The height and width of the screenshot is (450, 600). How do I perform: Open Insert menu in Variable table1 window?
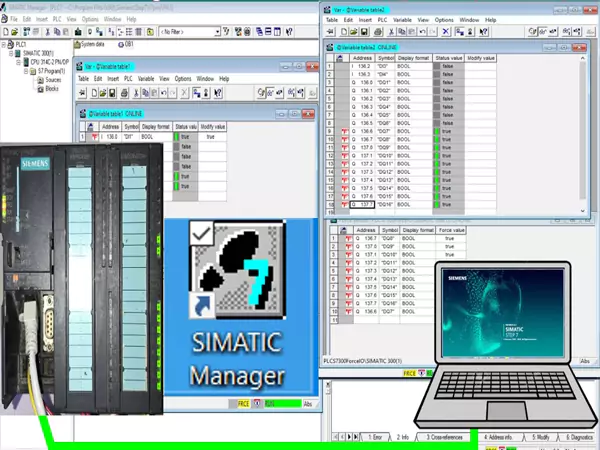tap(113, 79)
